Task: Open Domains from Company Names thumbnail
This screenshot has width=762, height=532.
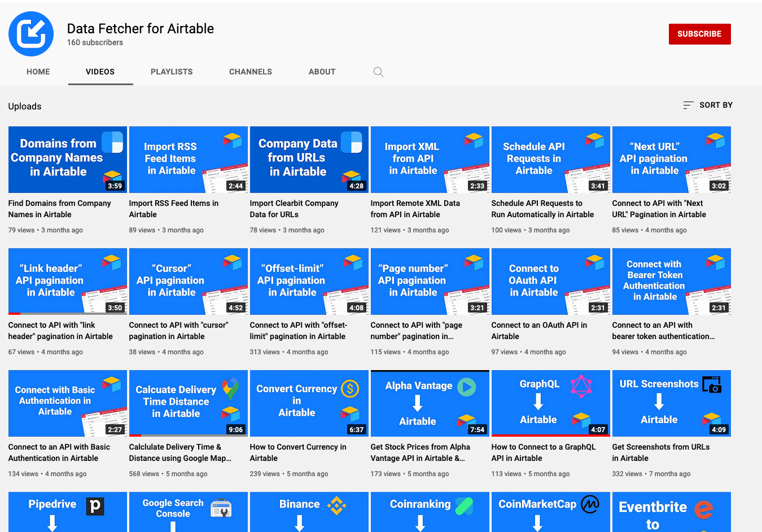Action: point(68,160)
